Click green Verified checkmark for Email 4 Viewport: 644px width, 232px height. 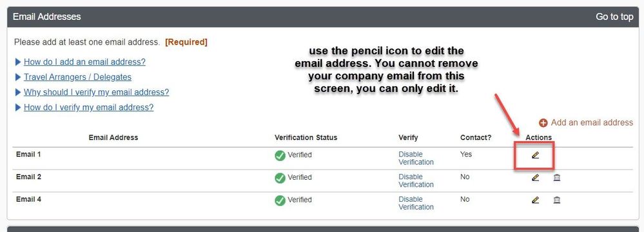(280, 200)
